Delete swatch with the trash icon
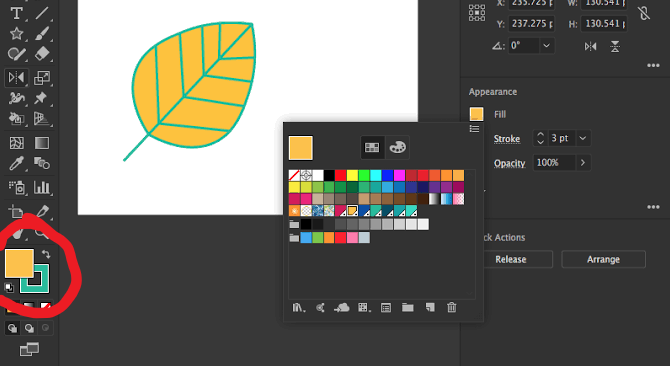Screen dimensions: 670x366 coord(451,307)
